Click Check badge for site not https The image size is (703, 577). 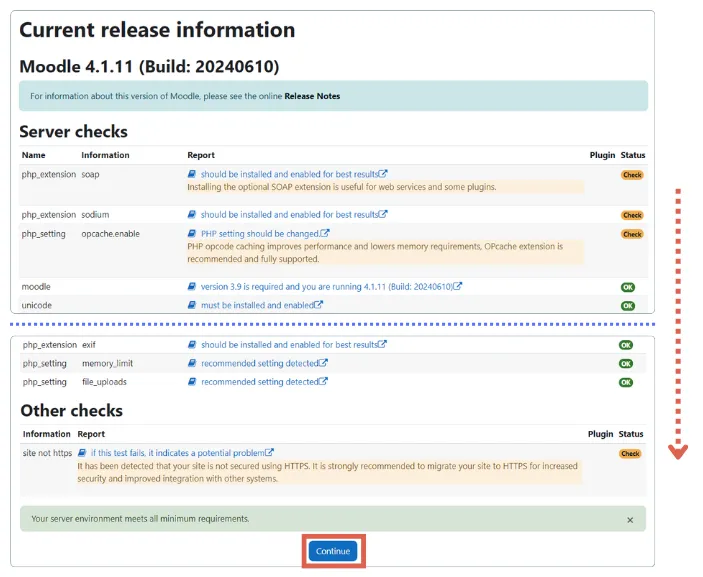pos(630,454)
